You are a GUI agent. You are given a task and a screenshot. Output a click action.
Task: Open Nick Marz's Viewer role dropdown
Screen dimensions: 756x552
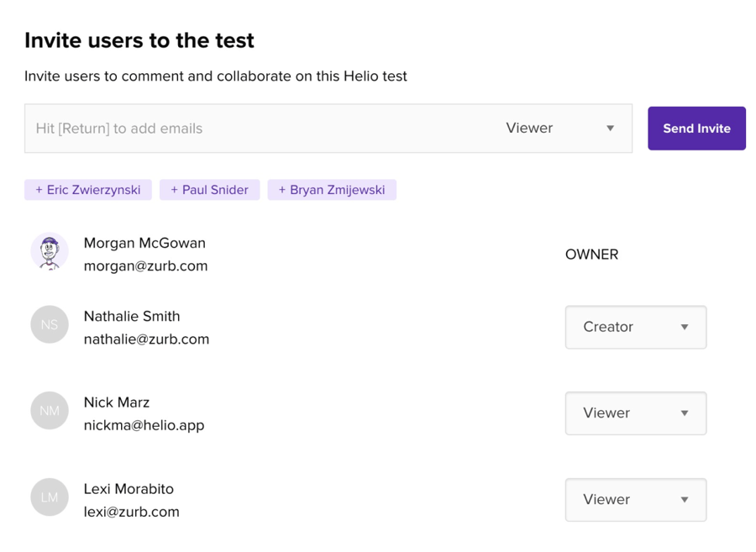pos(636,413)
